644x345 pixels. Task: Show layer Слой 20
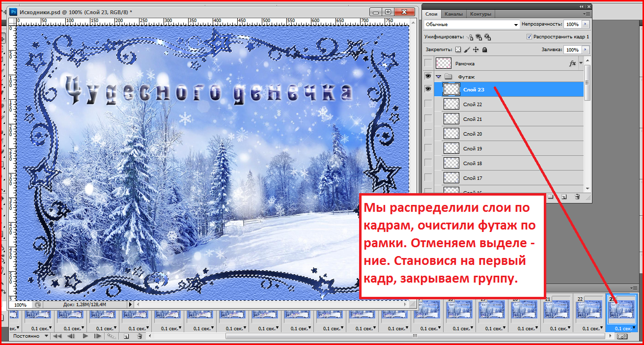tap(428, 134)
